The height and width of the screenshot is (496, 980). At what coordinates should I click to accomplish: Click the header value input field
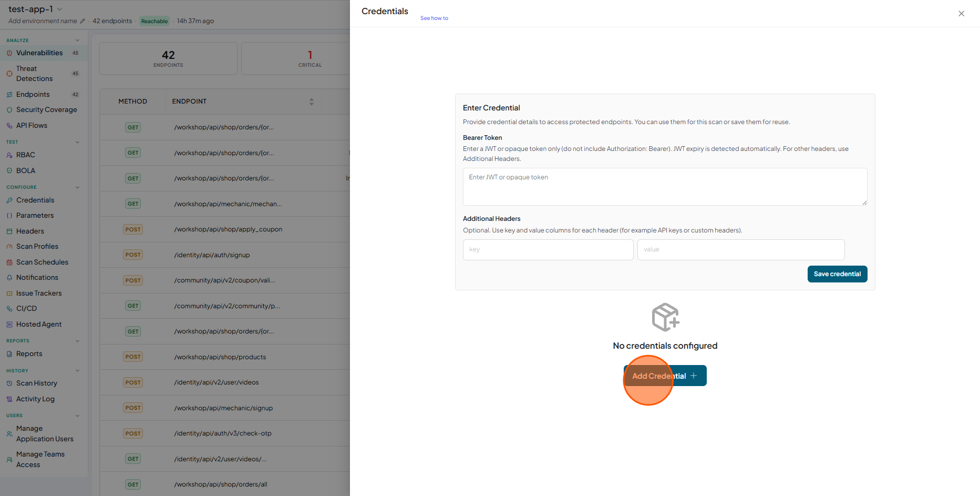tap(741, 250)
